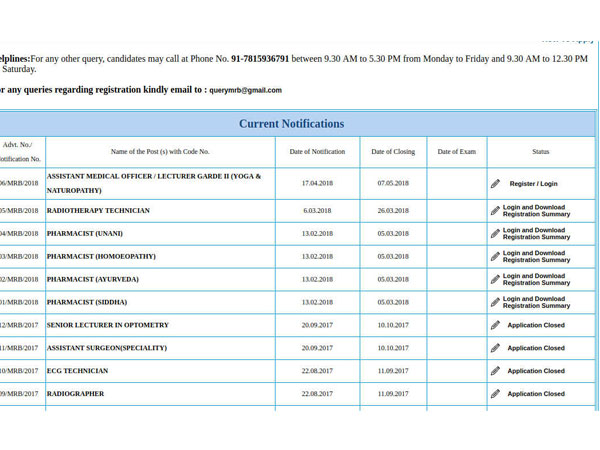600x450 pixels.
Task: Click pencil icon in Assistant Surgeon row
Action: click(x=495, y=348)
